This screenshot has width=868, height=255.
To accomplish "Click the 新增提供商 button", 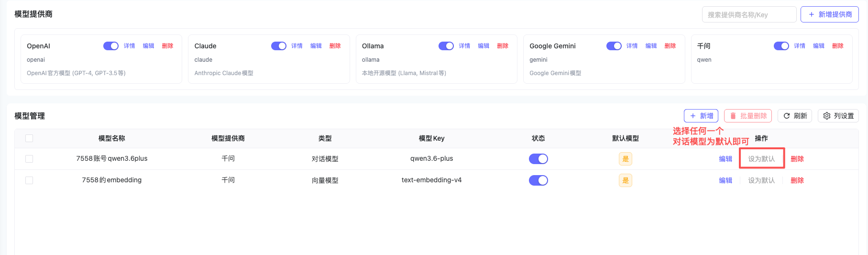I will pyautogui.click(x=830, y=14).
